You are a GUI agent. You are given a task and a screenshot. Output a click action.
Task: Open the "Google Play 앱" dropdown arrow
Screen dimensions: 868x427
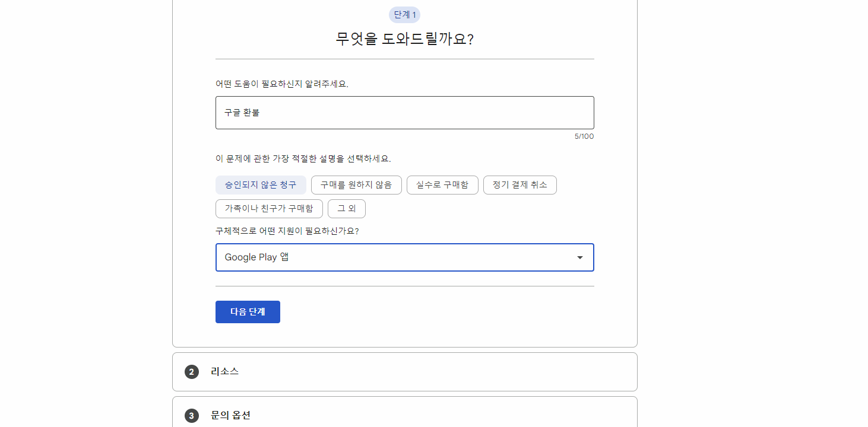[x=580, y=257]
